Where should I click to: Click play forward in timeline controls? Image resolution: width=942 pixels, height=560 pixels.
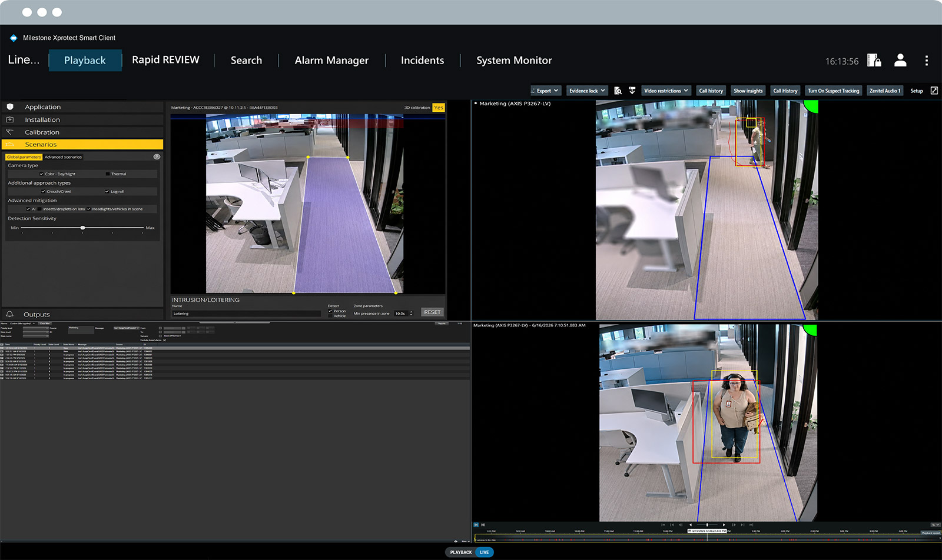pyautogui.click(x=724, y=525)
